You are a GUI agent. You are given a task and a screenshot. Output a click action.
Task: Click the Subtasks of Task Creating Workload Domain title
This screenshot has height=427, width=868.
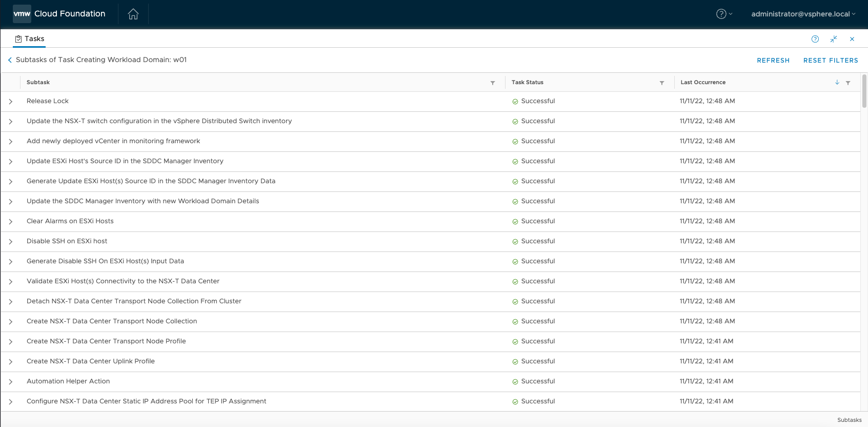tap(102, 60)
